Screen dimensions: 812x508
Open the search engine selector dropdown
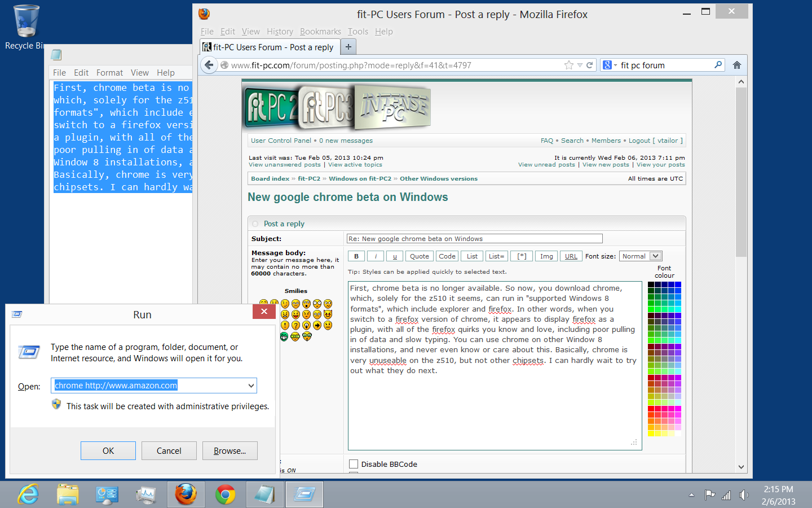(x=610, y=65)
